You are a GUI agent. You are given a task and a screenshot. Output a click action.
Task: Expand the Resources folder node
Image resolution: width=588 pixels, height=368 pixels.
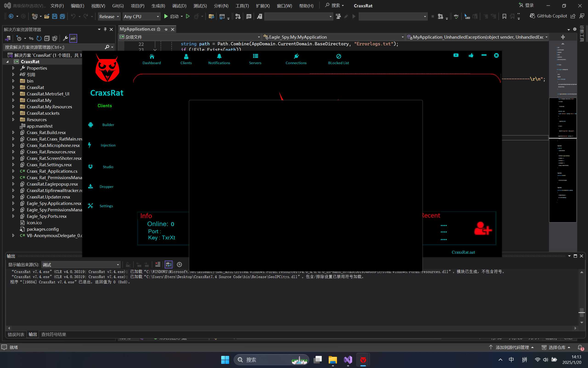point(13,120)
